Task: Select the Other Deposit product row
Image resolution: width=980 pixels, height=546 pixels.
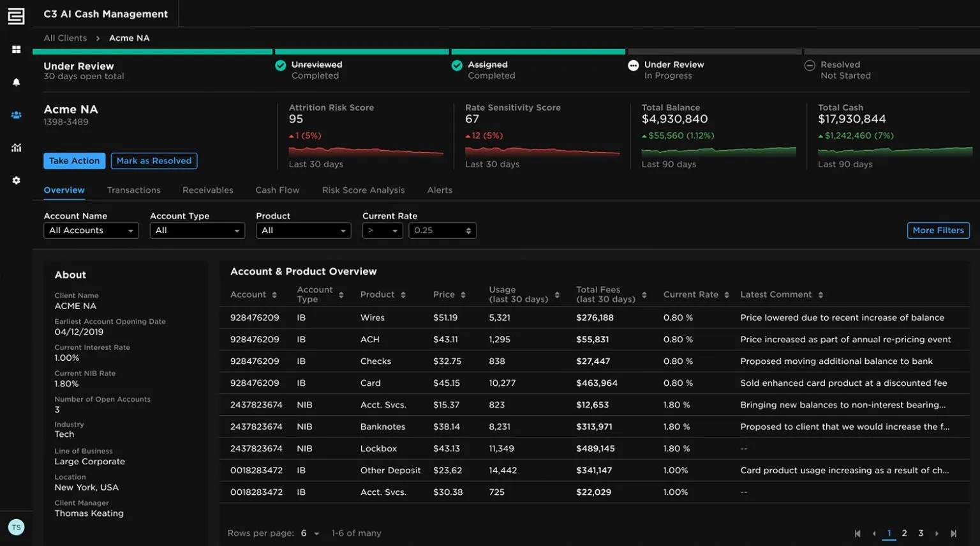Action: pos(595,471)
